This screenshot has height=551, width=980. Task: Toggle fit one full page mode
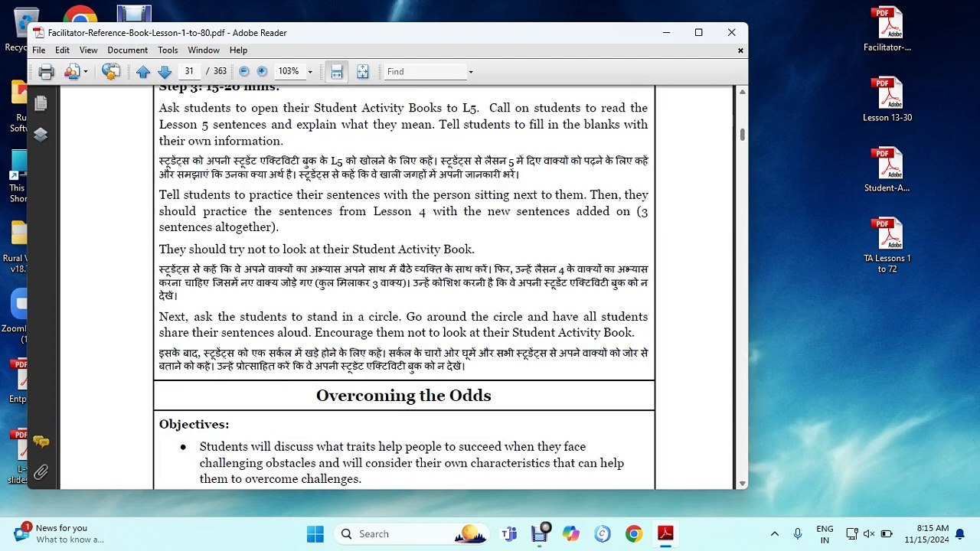362,72
